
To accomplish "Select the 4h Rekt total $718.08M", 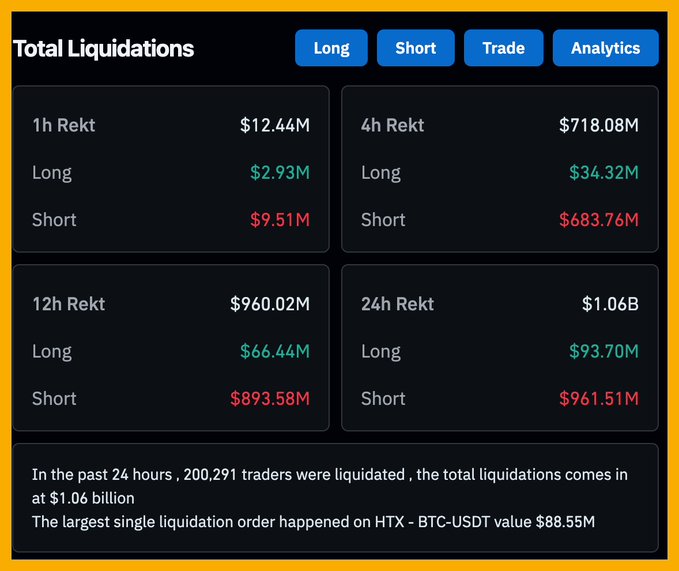I will (598, 125).
